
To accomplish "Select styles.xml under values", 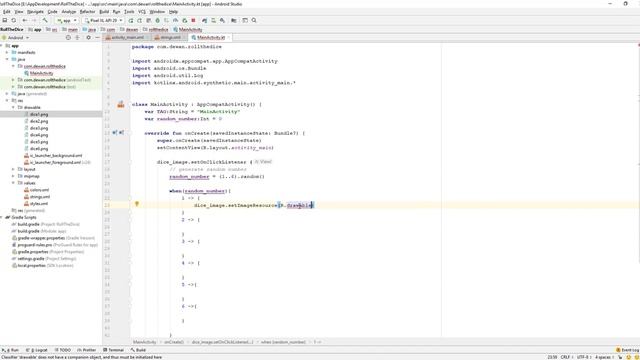I will tap(39, 203).
